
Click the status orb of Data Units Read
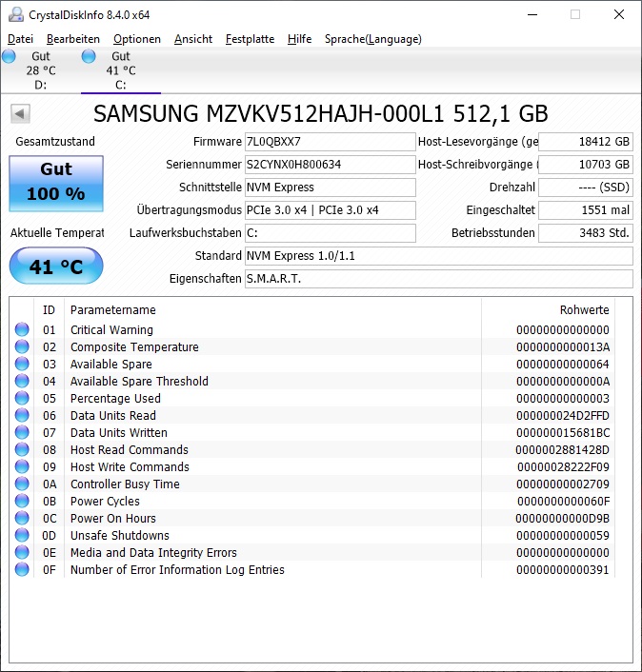(22, 415)
